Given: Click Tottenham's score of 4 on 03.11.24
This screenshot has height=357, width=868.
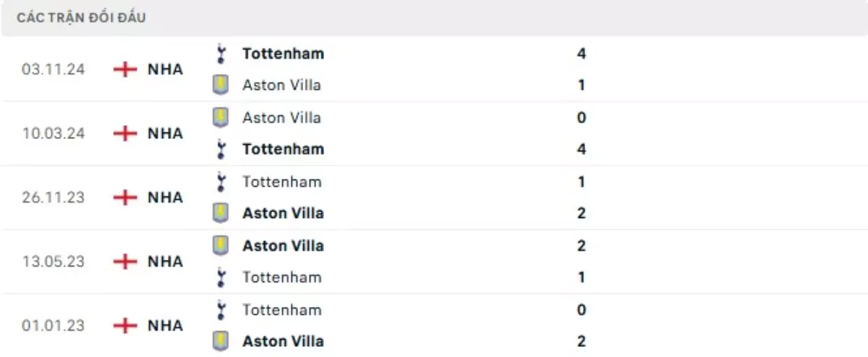Looking at the screenshot, I should (x=582, y=54).
